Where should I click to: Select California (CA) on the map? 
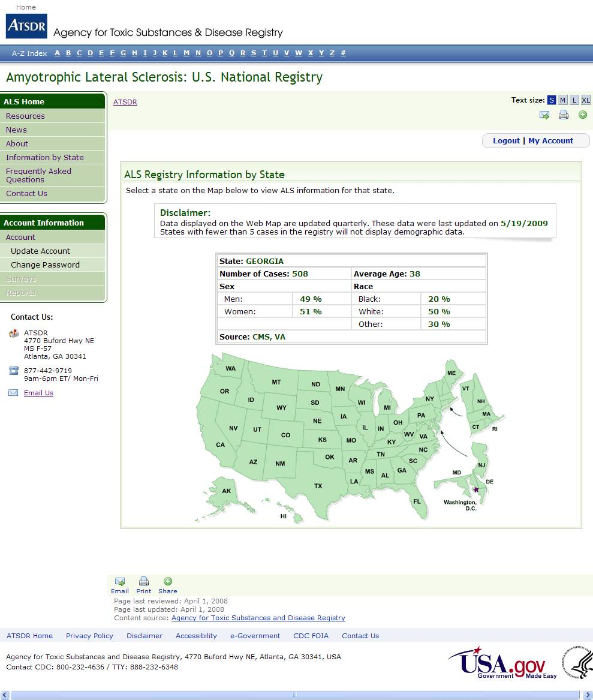point(220,444)
